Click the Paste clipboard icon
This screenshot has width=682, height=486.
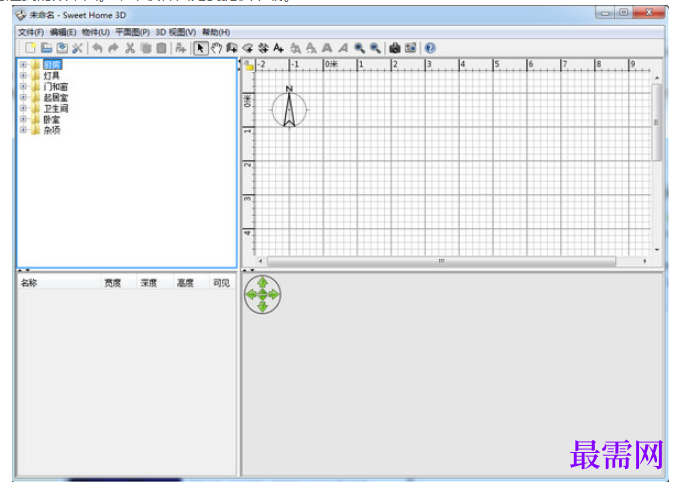click(161, 48)
